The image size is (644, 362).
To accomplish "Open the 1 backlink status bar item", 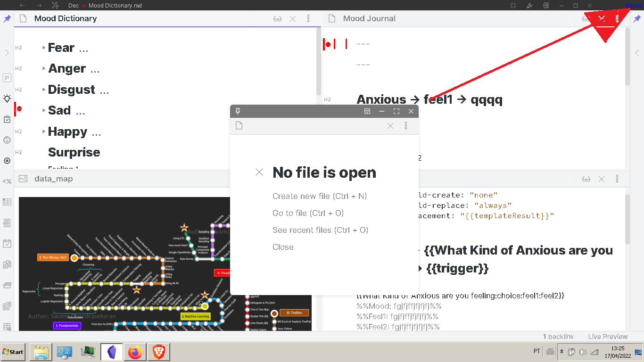I will 558,337.
